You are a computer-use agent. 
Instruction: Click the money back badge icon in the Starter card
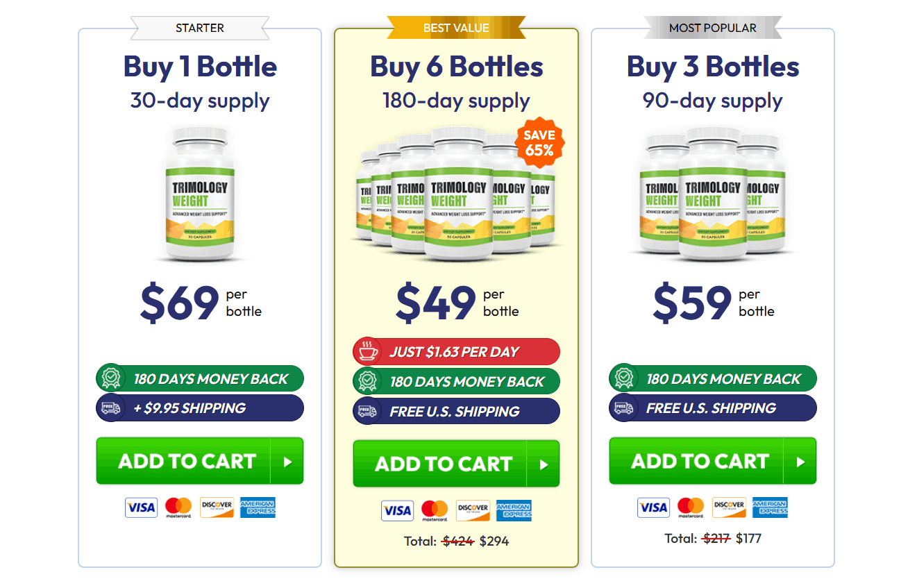click(110, 378)
